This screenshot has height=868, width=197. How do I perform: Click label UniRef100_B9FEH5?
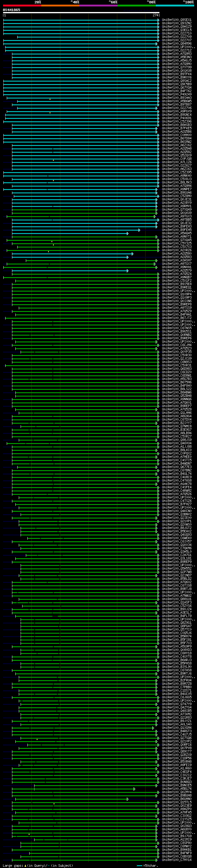[176, 230]
